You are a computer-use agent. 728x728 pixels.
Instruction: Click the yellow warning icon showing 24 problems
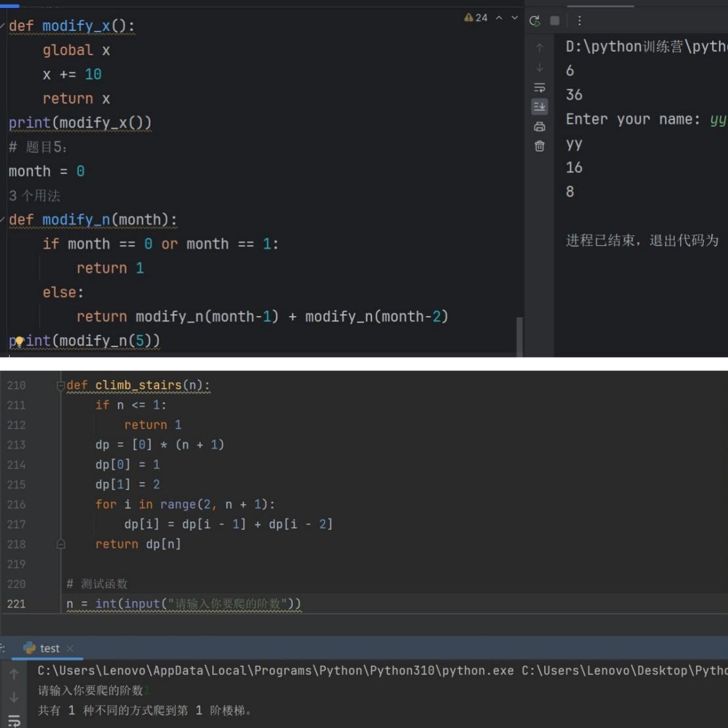coord(468,18)
